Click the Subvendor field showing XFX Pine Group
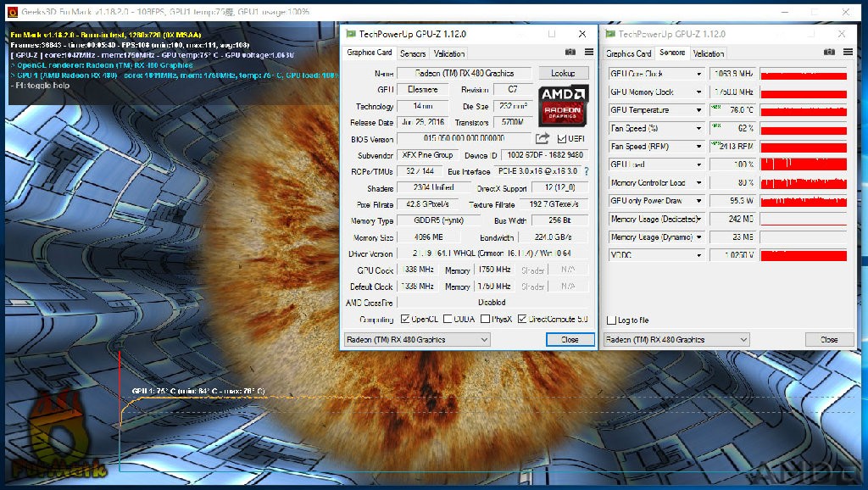 coord(427,155)
